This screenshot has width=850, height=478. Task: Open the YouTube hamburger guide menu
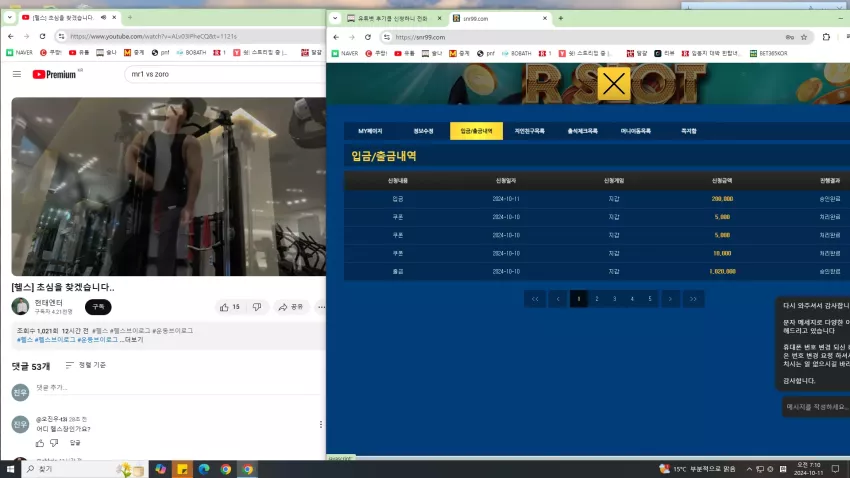(x=17, y=74)
